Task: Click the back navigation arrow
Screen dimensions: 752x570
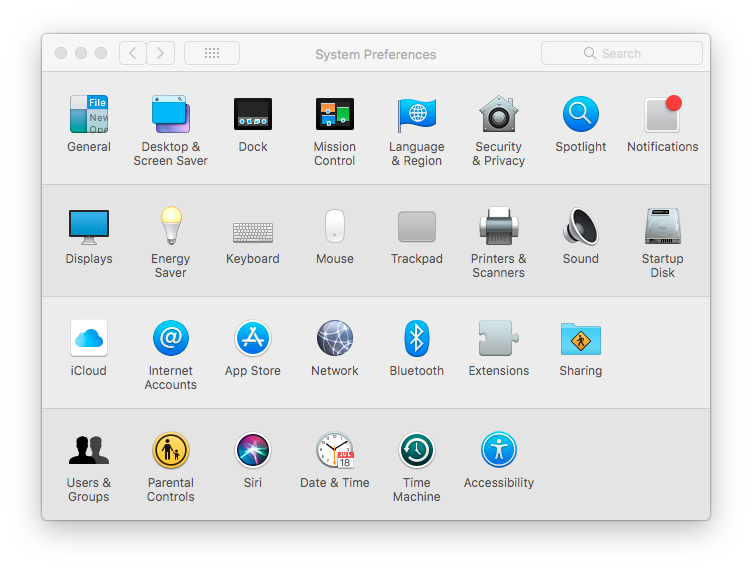Action: coord(133,53)
